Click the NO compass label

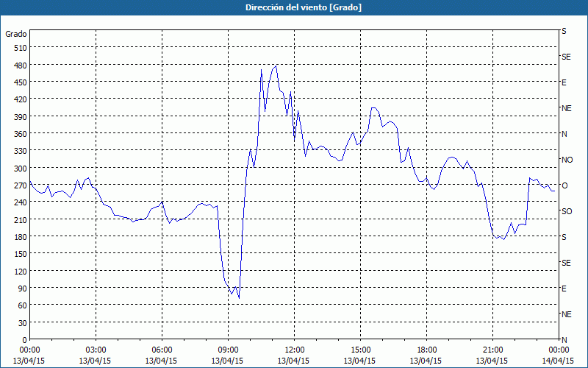point(567,160)
